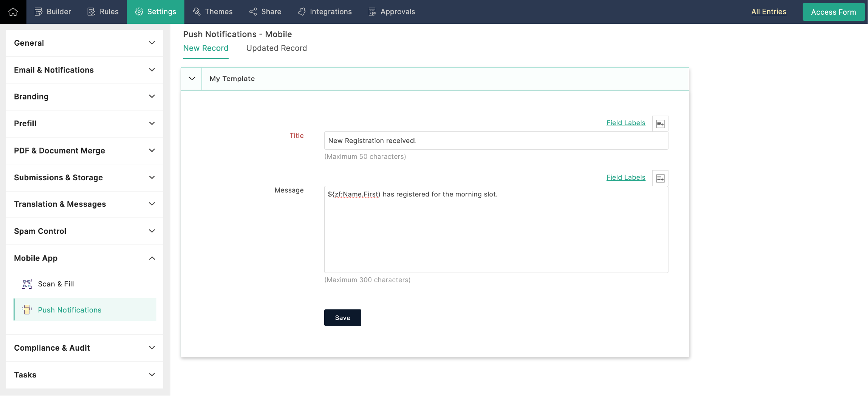The height and width of the screenshot is (396, 868).
Task: Go to the home icon
Action: [x=13, y=12]
